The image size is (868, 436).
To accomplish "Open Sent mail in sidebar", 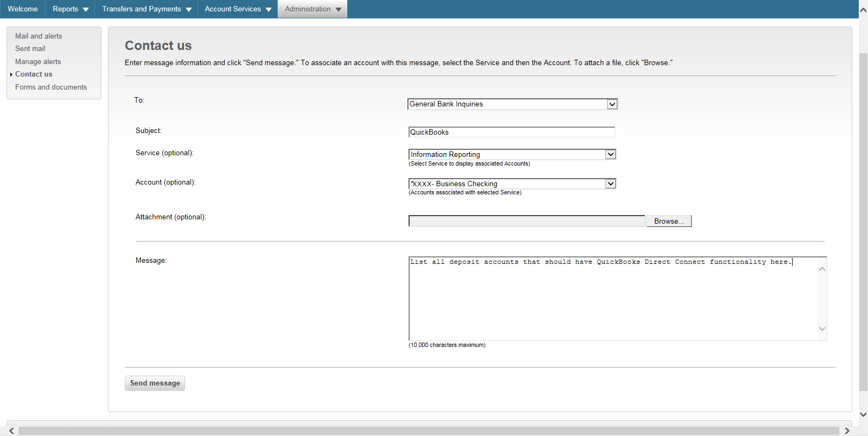I will click(x=30, y=48).
